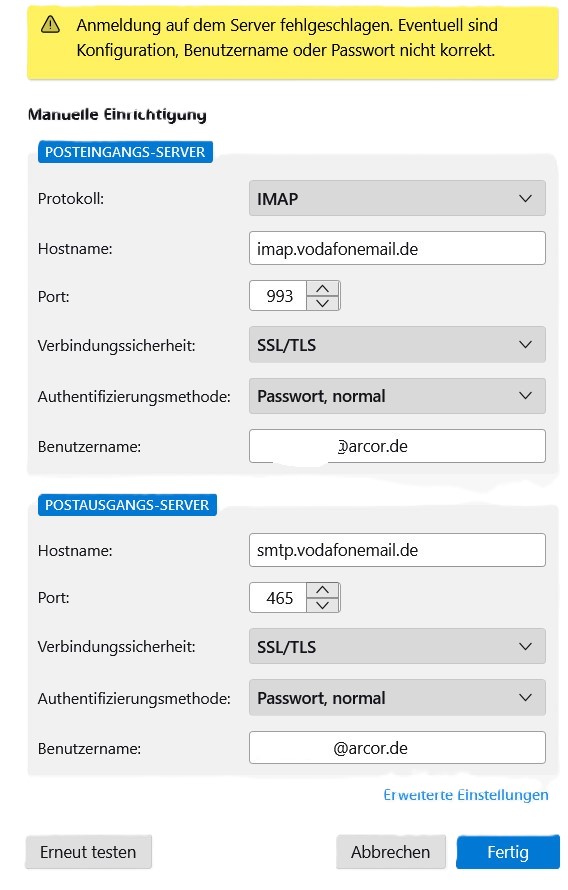Image resolution: width=568 pixels, height=890 pixels.
Task: Decrease incoming server port with down arrow
Action: point(322,303)
